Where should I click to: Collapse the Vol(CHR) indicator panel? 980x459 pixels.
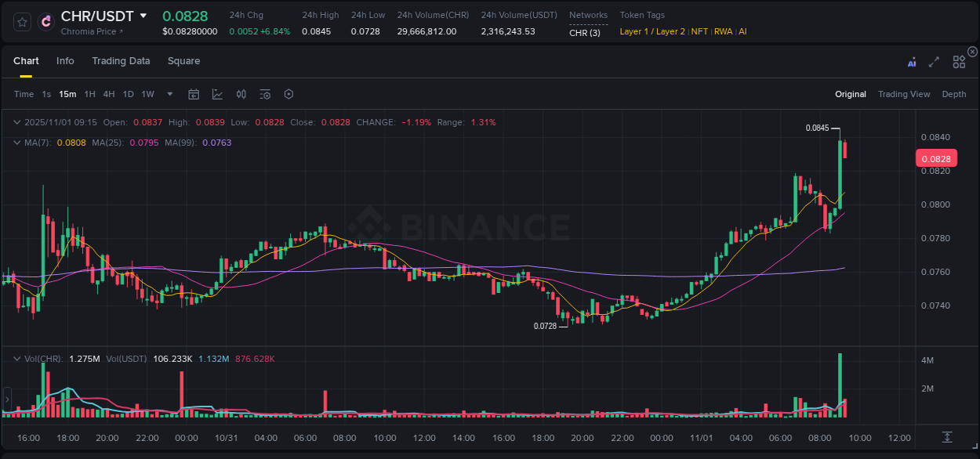click(17, 358)
